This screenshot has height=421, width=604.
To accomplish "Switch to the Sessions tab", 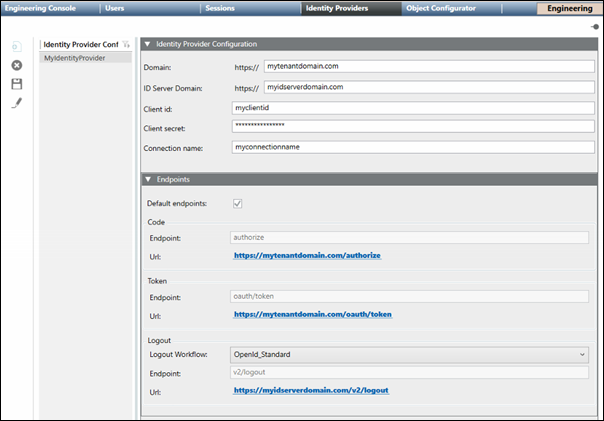I will 220,8.
